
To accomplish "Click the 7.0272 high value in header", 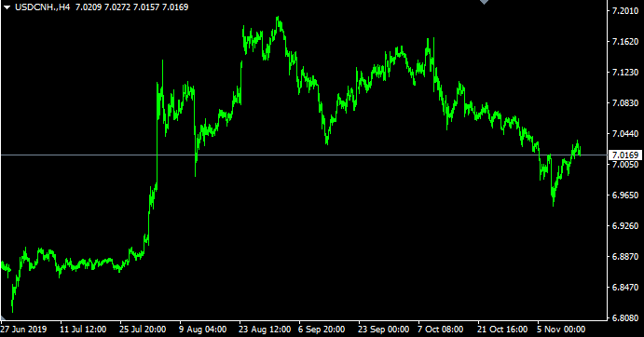I will point(117,7).
